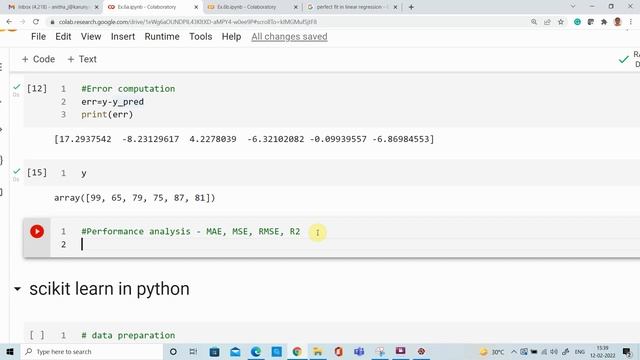Open the Tools menu

tap(200, 37)
